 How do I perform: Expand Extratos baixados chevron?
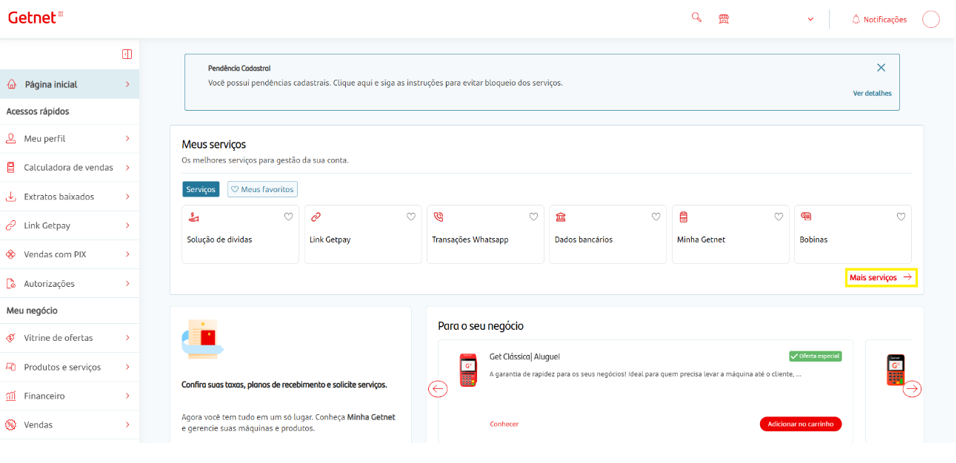pos(127,196)
